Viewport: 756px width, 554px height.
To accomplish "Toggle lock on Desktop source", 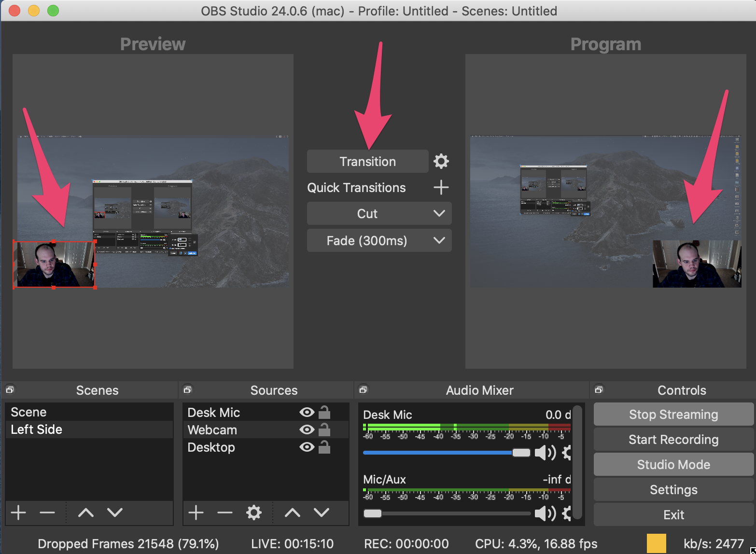I will click(x=324, y=446).
